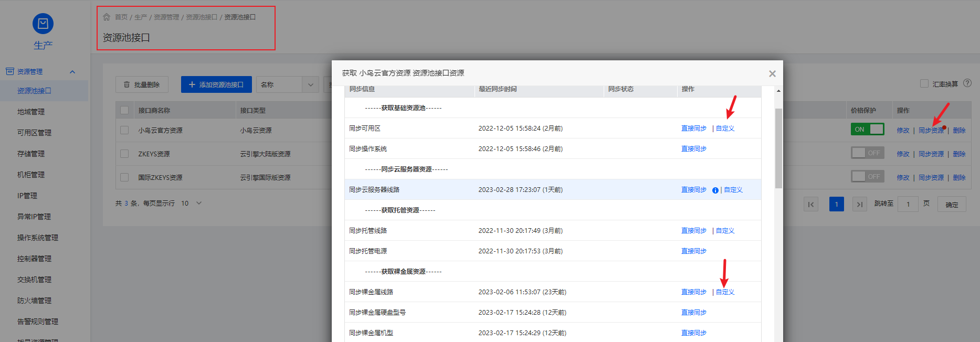Click info icon on 同步云服务器线路 row
The image size is (980, 342).
715,190
